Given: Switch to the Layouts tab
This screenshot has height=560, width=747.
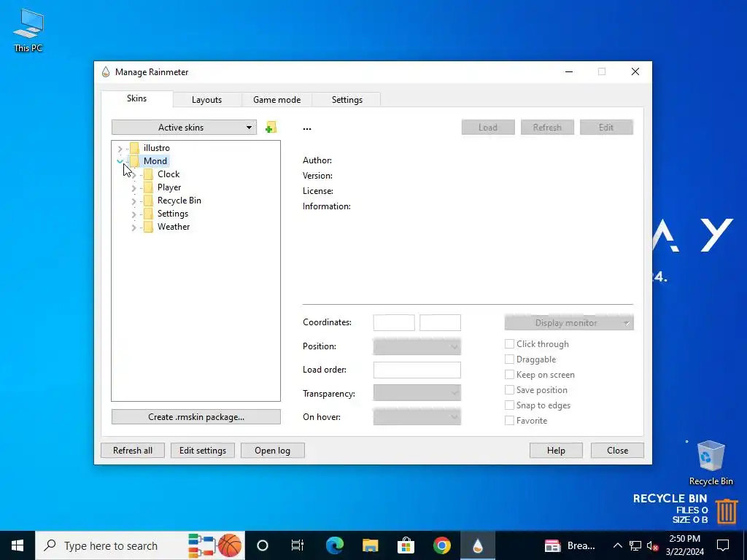Looking at the screenshot, I should [x=206, y=99].
